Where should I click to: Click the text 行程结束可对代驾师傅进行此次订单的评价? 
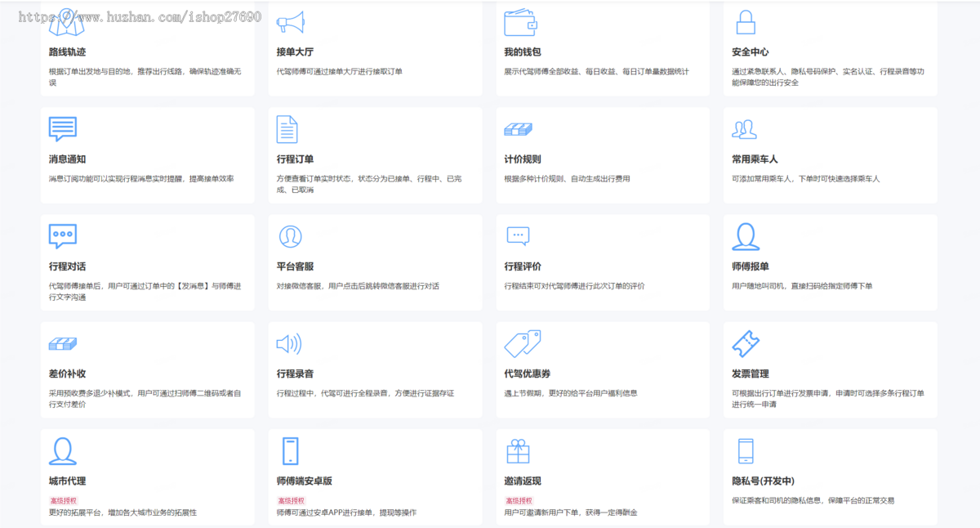click(x=574, y=286)
